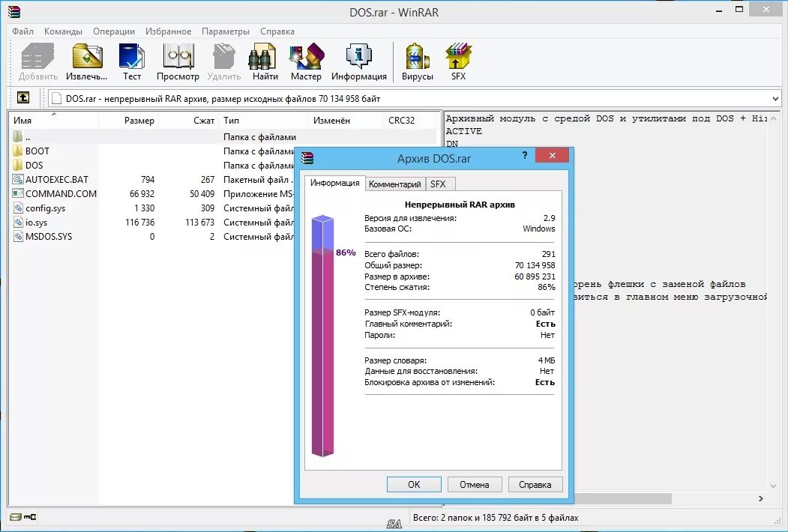Viewport: 788px width, 532px height.
Task: Open the Просмотр (View) tool
Action: [x=178, y=60]
